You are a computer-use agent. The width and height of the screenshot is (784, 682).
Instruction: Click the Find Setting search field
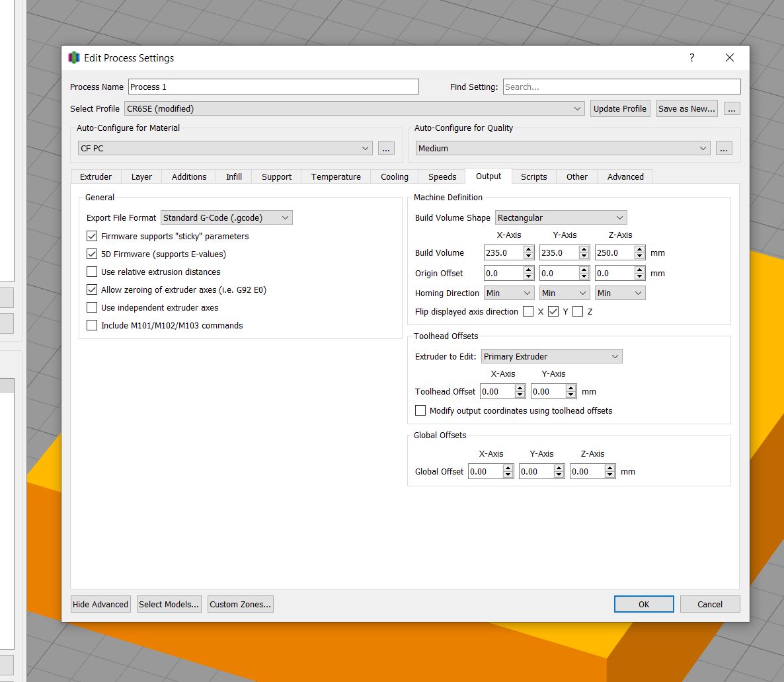[x=621, y=87]
